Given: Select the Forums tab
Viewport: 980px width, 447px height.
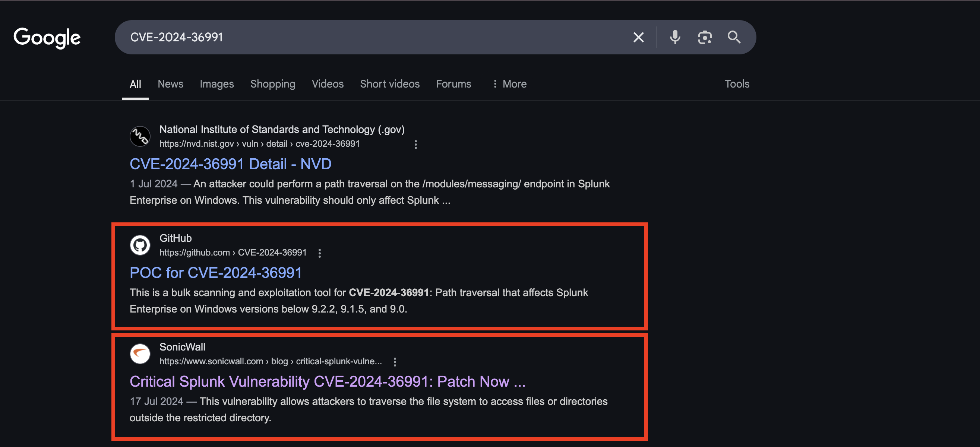Looking at the screenshot, I should (x=453, y=84).
